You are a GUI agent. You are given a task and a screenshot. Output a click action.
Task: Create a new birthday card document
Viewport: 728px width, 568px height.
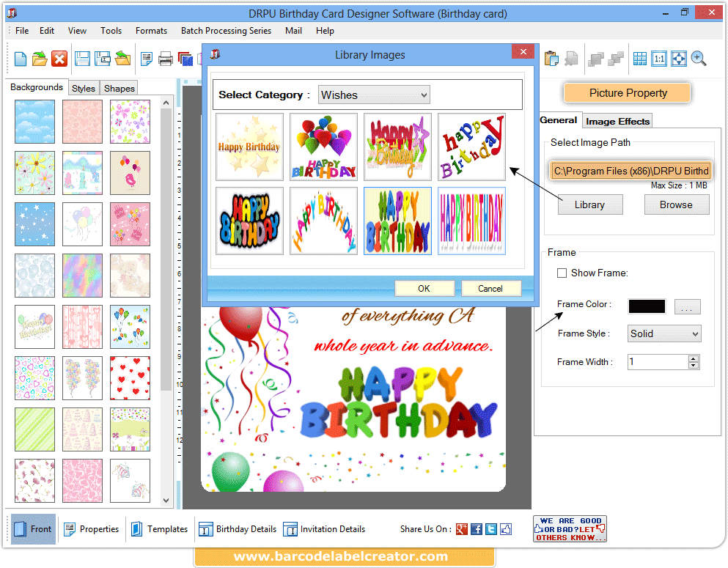tap(21, 59)
